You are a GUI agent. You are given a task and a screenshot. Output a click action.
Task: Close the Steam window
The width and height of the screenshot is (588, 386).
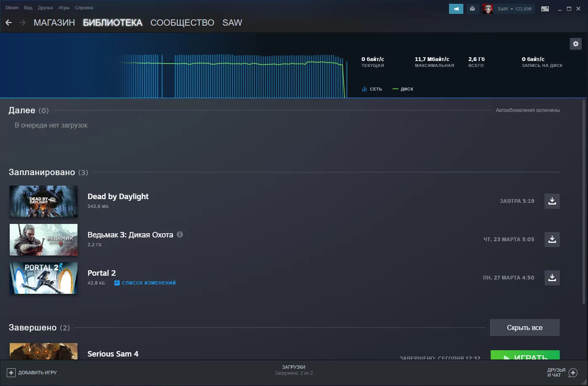[x=578, y=9]
